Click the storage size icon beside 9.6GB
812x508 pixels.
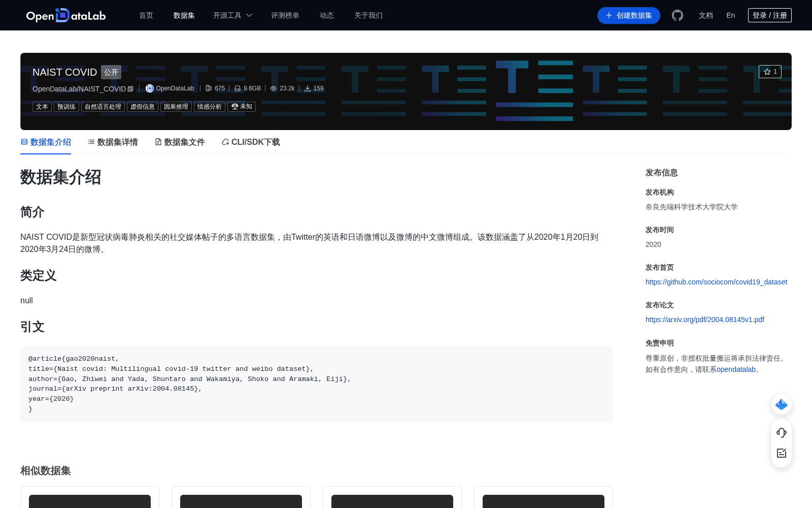238,88
